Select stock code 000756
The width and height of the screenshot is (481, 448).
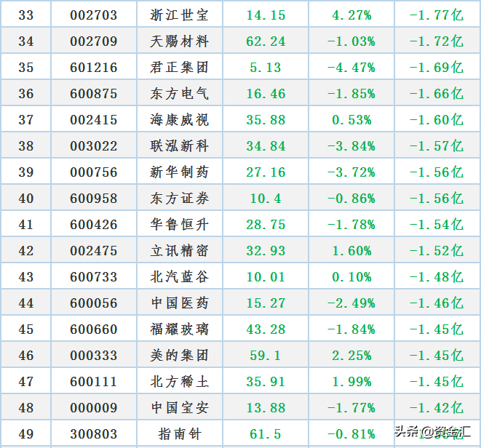pos(94,172)
